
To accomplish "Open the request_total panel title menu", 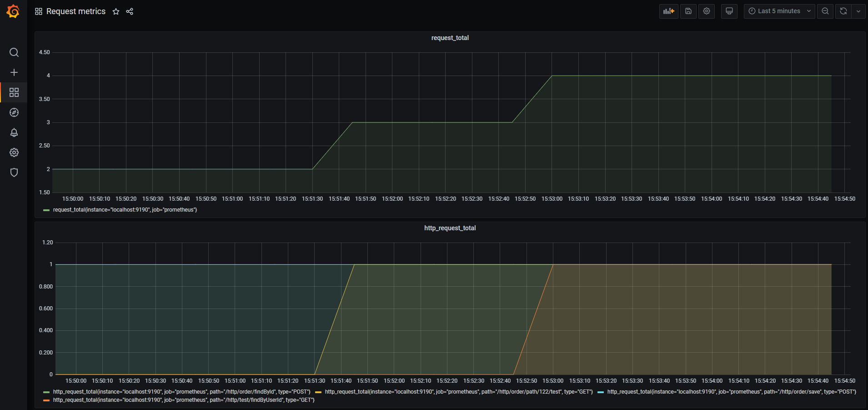I will tap(450, 38).
